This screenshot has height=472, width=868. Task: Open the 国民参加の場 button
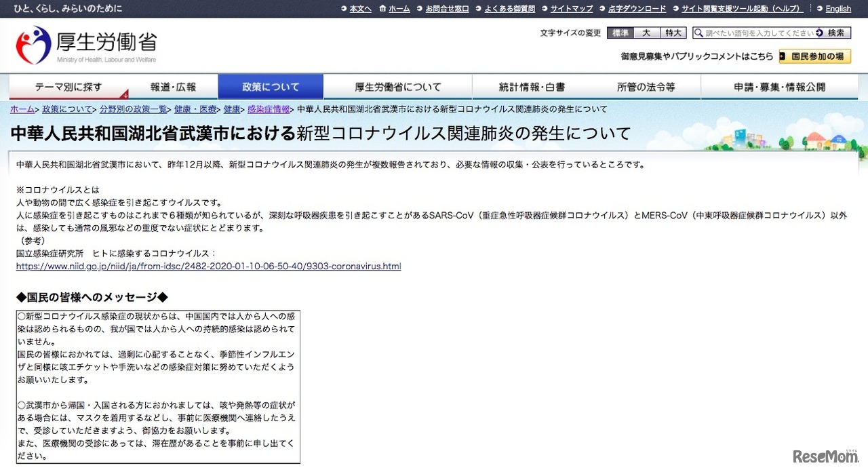(x=813, y=57)
